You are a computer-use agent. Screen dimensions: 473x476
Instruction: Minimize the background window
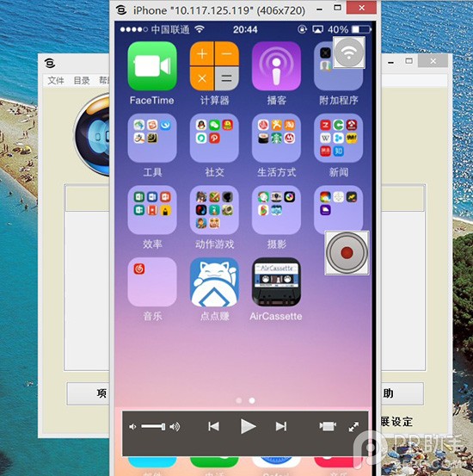(x=390, y=62)
